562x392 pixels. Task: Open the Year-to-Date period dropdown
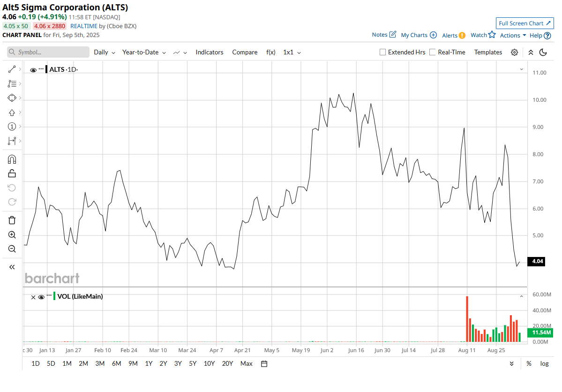pos(144,53)
